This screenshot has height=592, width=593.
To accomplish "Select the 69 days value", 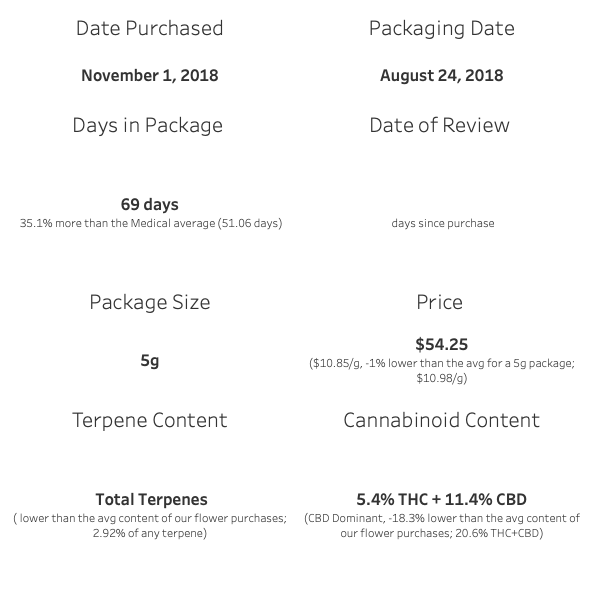I will tap(150, 204).
